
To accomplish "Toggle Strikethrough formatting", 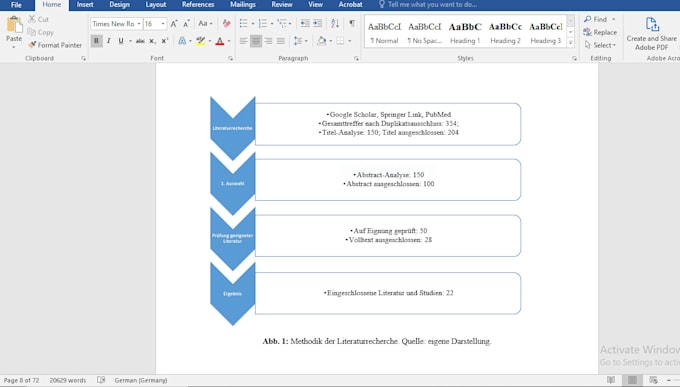I will pyautogui.click(x=140, y=41).
